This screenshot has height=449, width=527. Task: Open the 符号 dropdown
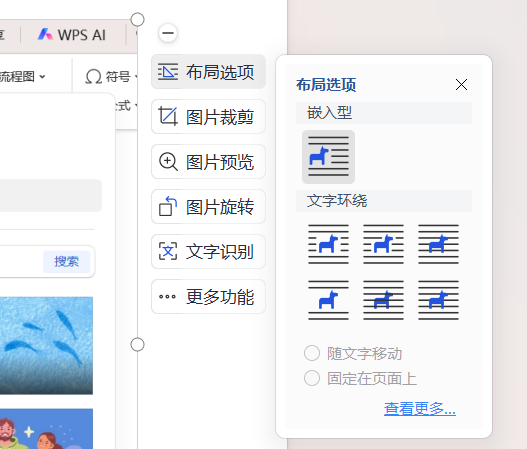[x=112, y=77]
